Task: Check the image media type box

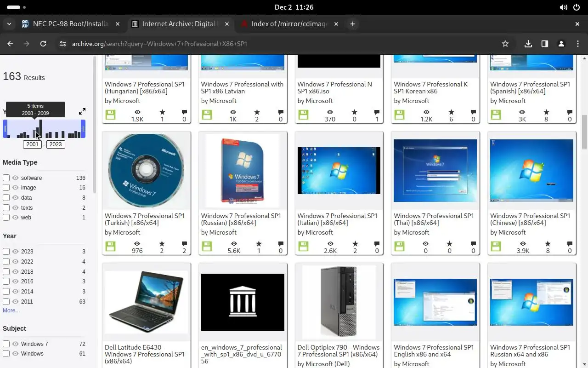Action: (x=6, y=188)
